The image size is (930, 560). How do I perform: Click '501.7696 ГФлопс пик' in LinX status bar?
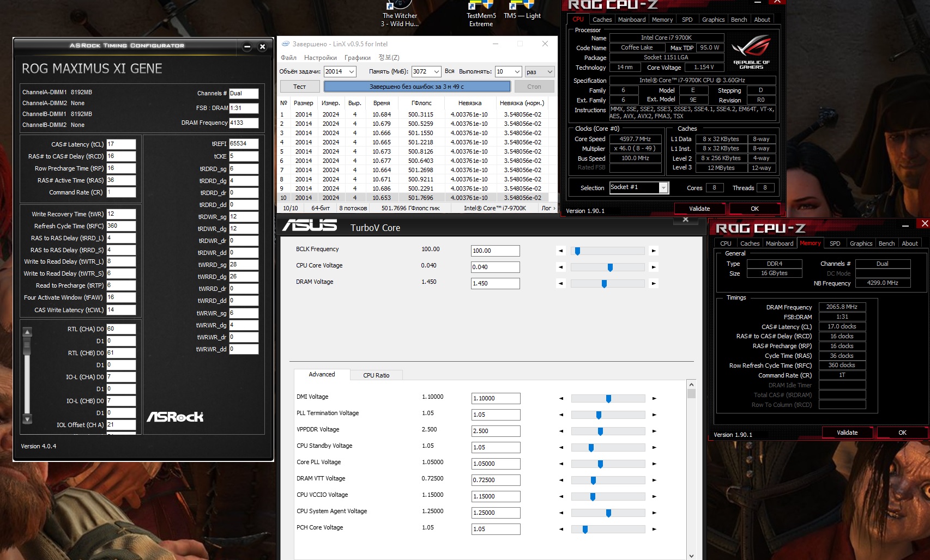coord(410,208)
